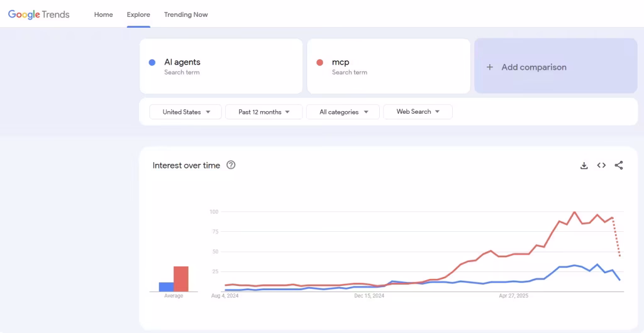The image size is (644, 333).
Task: Click the 75 y-axis value
Action: (215, 232)
